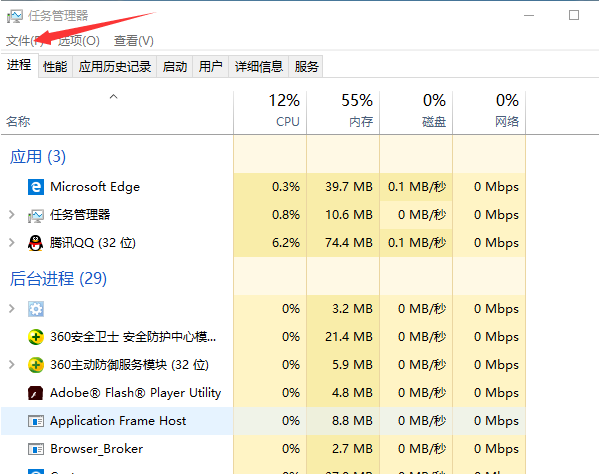Viewport: 602px width, 474px height.
Task: Click the Adobe Flash Player Utility icon
Action: (36, 393)
